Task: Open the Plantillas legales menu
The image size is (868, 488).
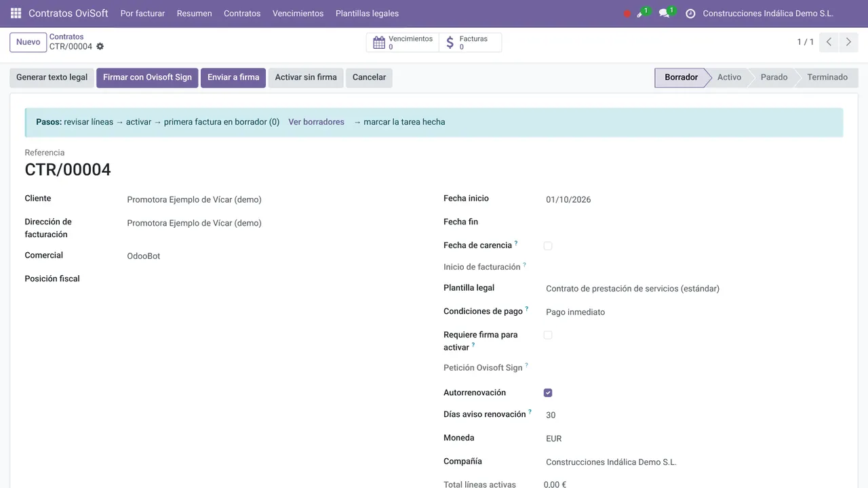Action: click(x=367, y=14)
